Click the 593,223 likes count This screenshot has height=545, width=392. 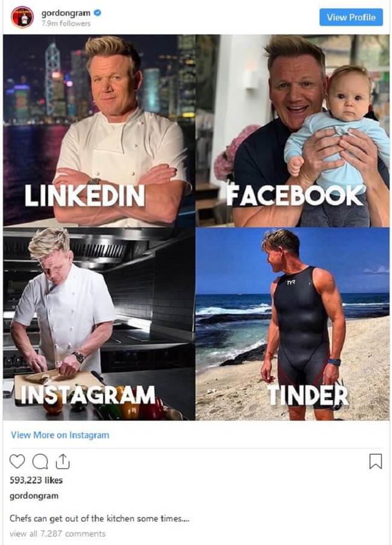pos(36,480)
